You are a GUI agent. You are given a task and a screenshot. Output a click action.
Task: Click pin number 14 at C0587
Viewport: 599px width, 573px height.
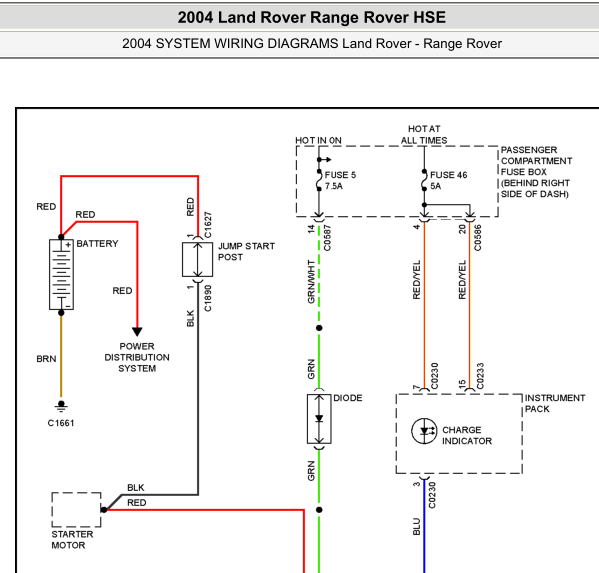[x=311, y=229]
